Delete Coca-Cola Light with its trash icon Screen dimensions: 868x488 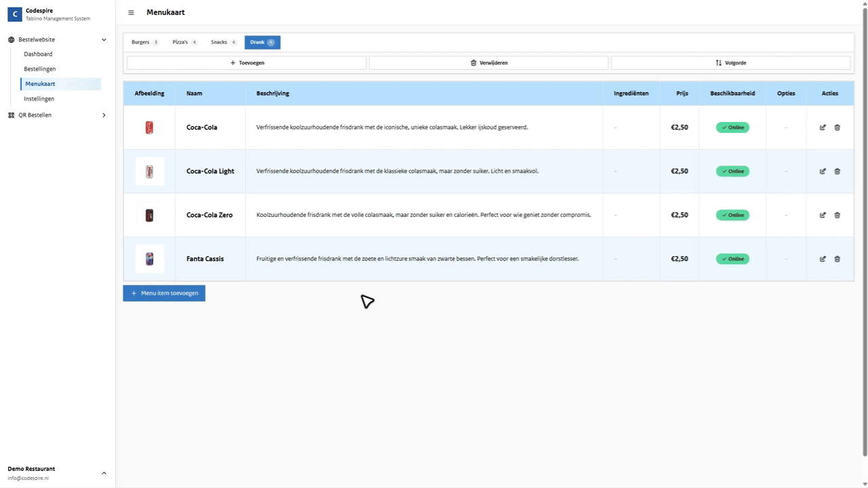tap(837, 171)
